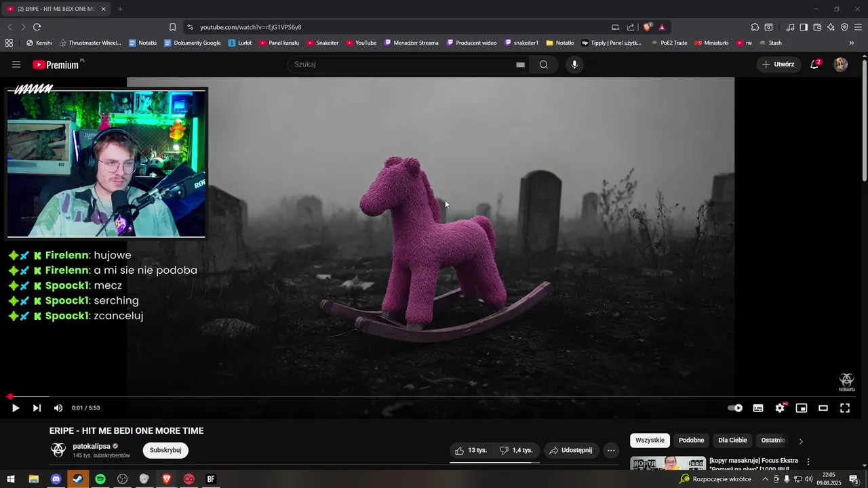Toggle subtitles/closed captions button
The image size is (868, 488).
[x=758, y=408]
